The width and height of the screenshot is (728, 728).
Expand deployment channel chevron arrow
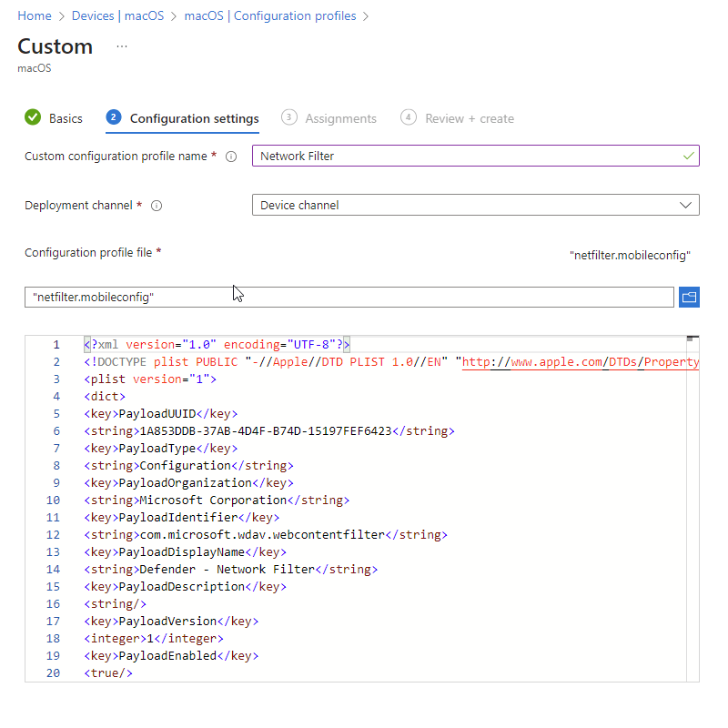click(685, 206)
